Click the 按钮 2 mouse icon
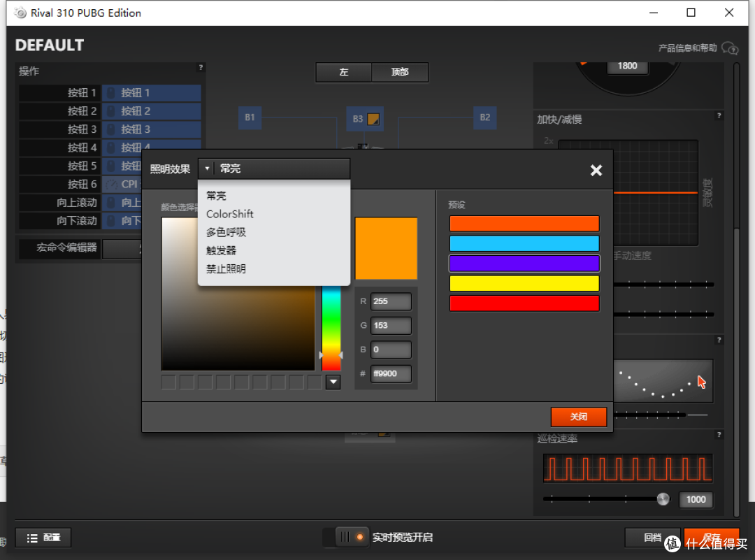Screen dimensions: 755x560 coord(111,111)
